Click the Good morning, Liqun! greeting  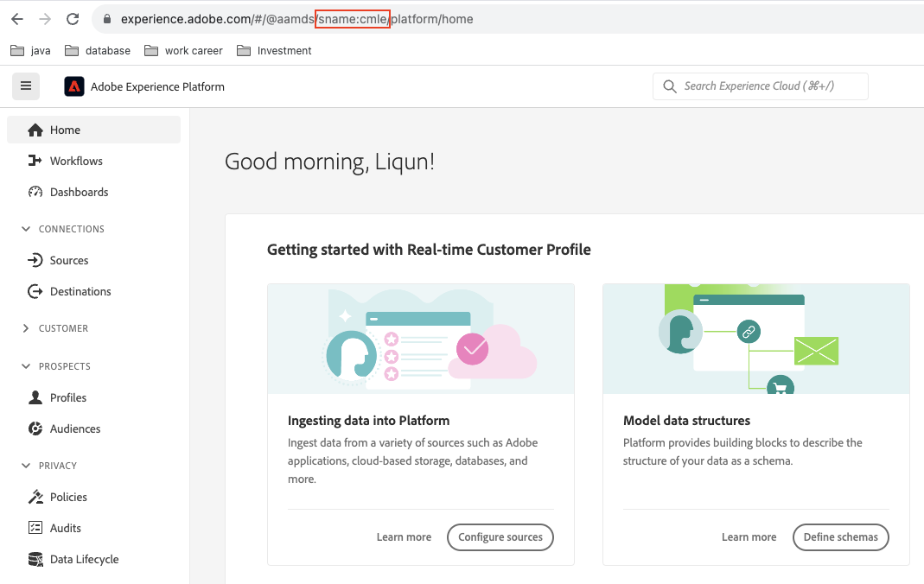(x=329, y=162)
